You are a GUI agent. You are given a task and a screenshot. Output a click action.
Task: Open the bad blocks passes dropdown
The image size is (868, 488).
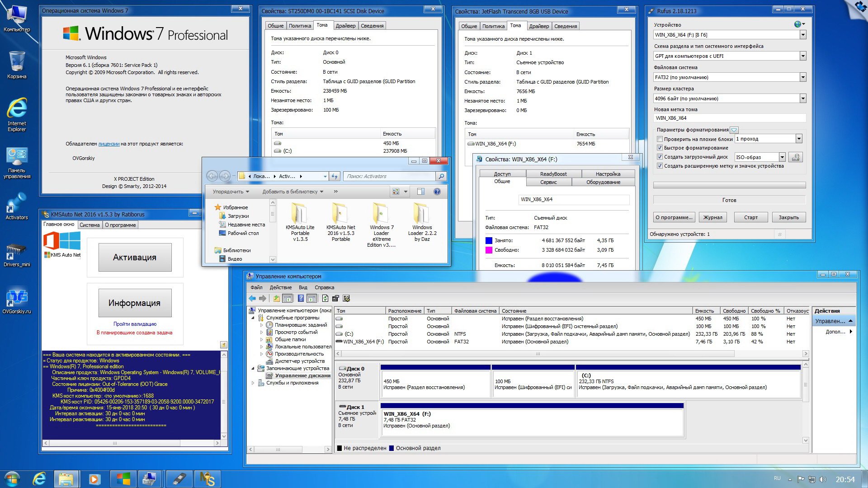(799, 139)
